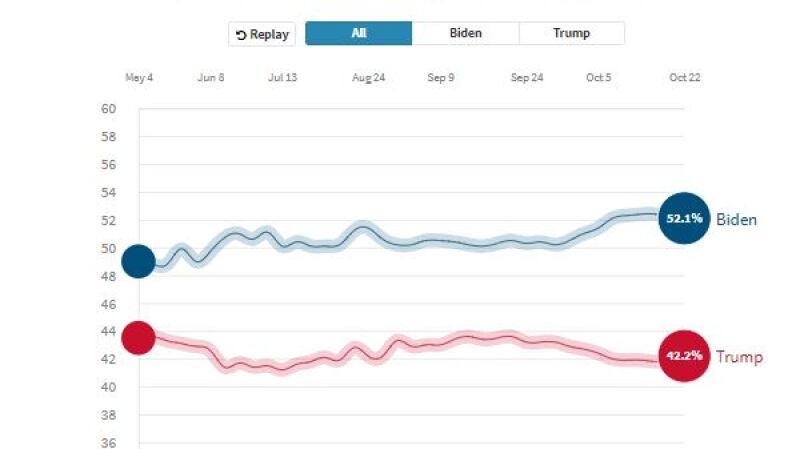Image resolution: width=800 pixels, height=449 pixels.
Task: Select the All tab
Action: (x=358, y=33)
